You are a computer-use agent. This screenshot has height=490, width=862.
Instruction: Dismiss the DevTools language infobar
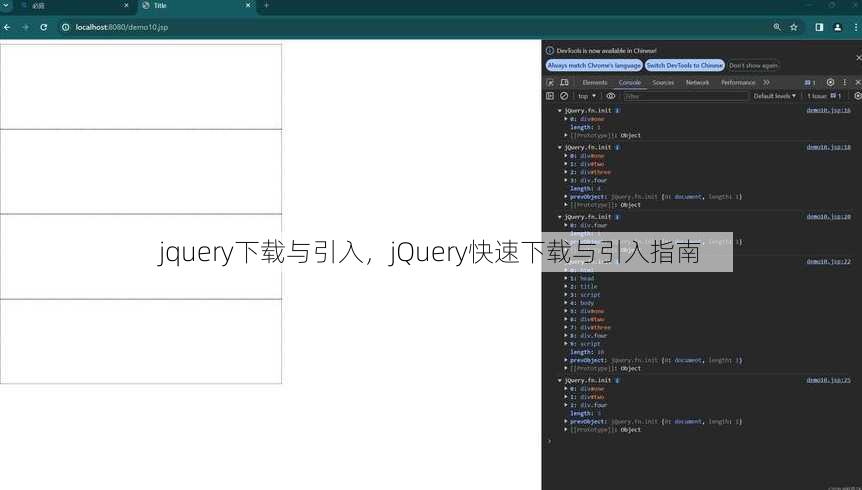(859, 58)
